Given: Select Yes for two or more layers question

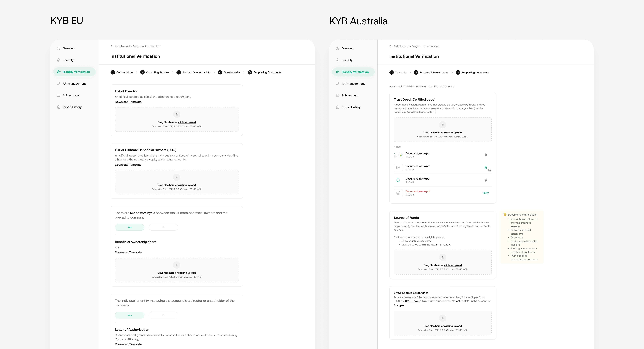Looking at the screenshot, I should click(129, 227).
